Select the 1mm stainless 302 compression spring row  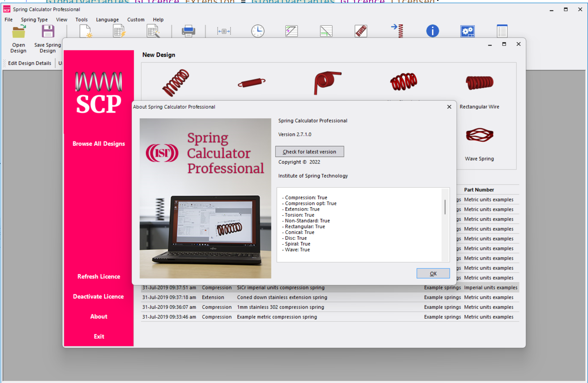coord(330,307)
